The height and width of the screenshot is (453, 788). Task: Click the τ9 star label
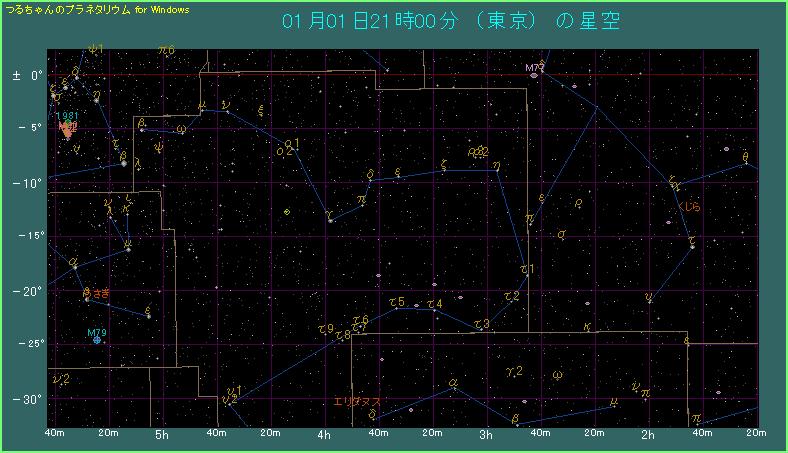click(325, 328)
